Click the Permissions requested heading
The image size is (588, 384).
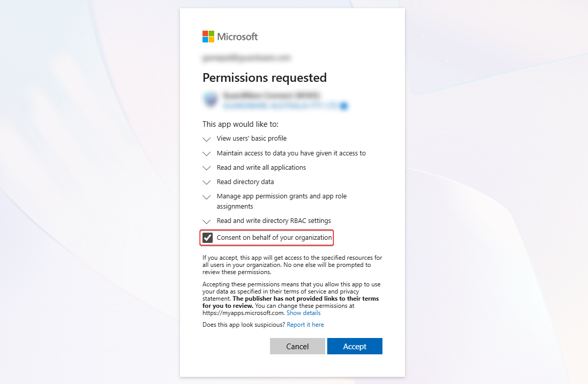pos(264,78)
